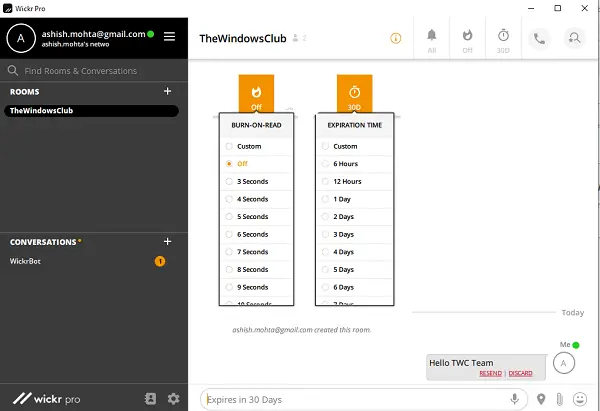
Task: Share location with the pin icon
Action: coord(541,399)
